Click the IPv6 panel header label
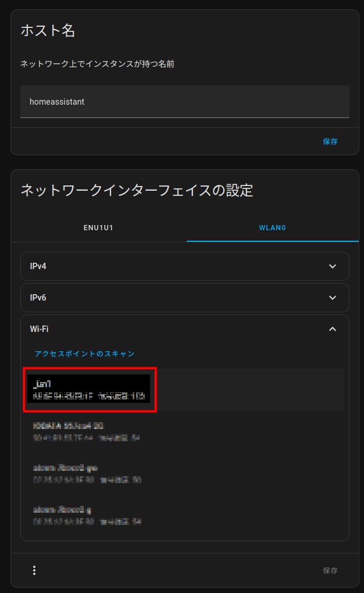This screenshot has height=593, width=364. 38,298
